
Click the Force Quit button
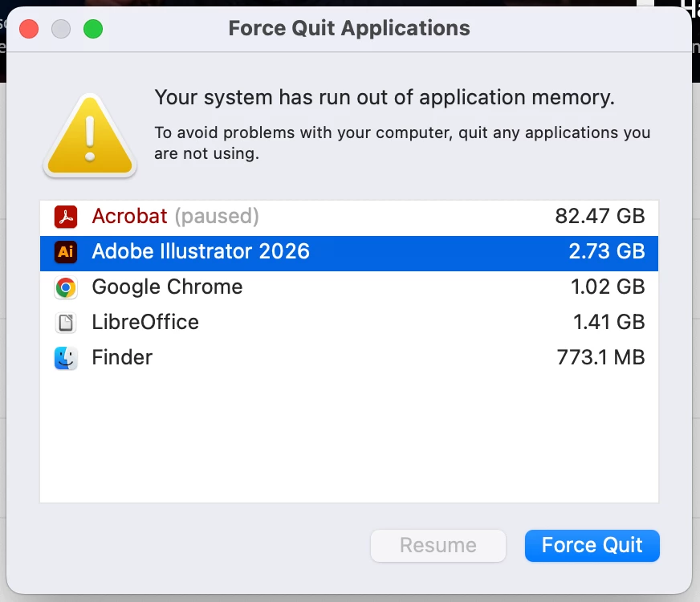coord(592,545)
